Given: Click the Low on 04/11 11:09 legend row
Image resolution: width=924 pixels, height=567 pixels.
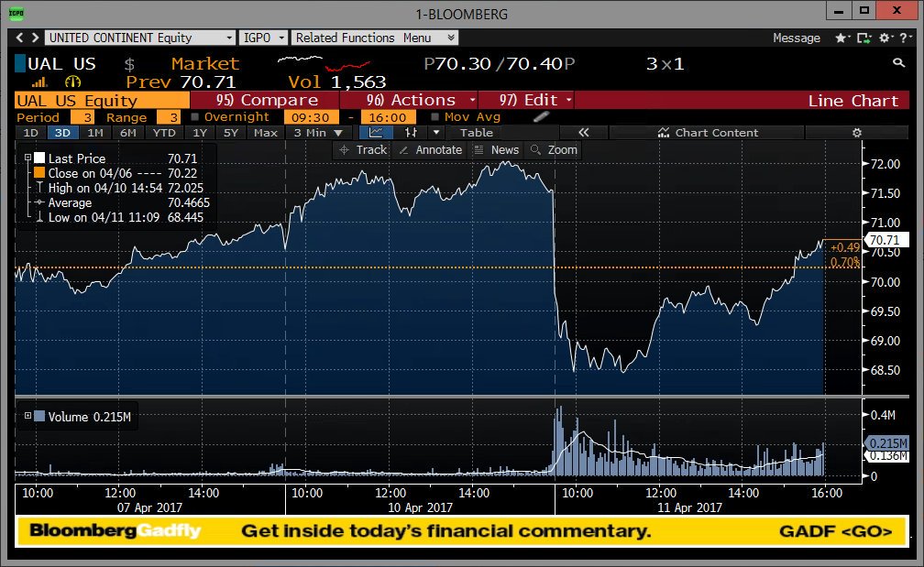Looking at the screenshot, I should [119, 217].
